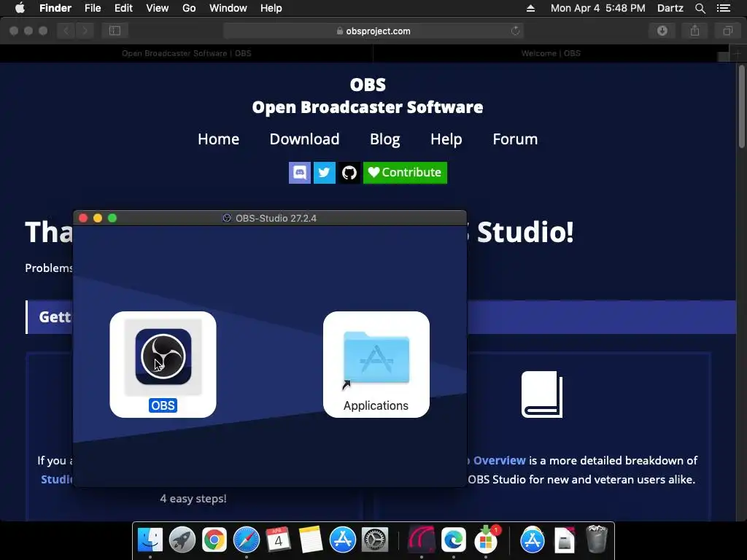Open the Forum link
The height and width of the screenshot is (560, 747).
tap(515, 139)
